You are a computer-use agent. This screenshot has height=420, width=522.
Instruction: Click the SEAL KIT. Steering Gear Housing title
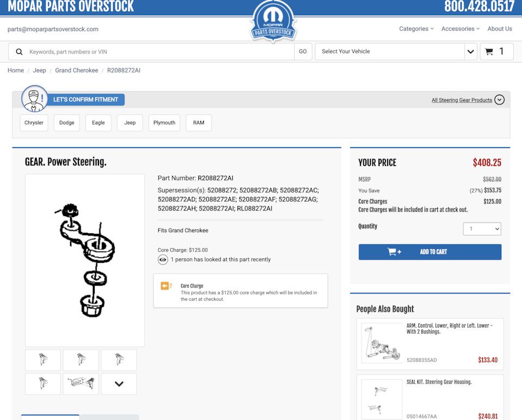click(439, 382)
